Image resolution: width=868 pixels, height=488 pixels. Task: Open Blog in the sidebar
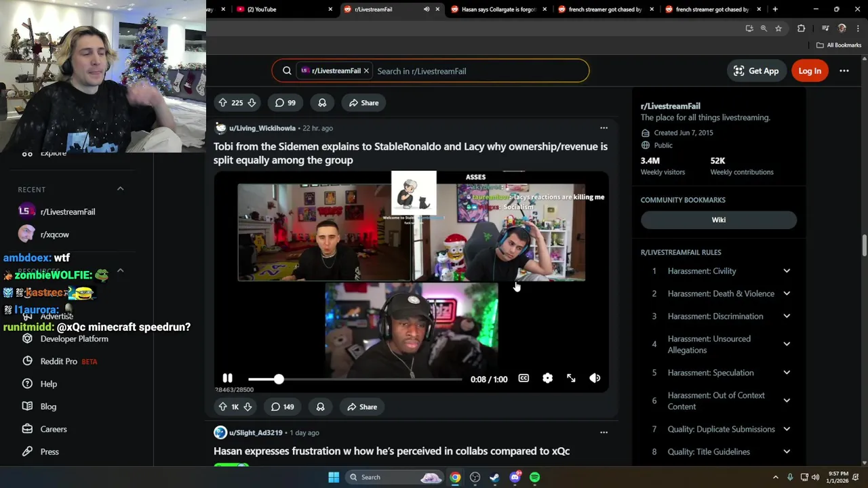coord(48,407)
